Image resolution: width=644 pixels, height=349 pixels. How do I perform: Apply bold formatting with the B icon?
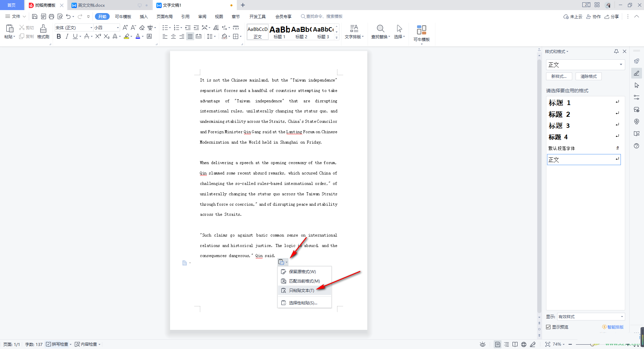pos(59,36)
